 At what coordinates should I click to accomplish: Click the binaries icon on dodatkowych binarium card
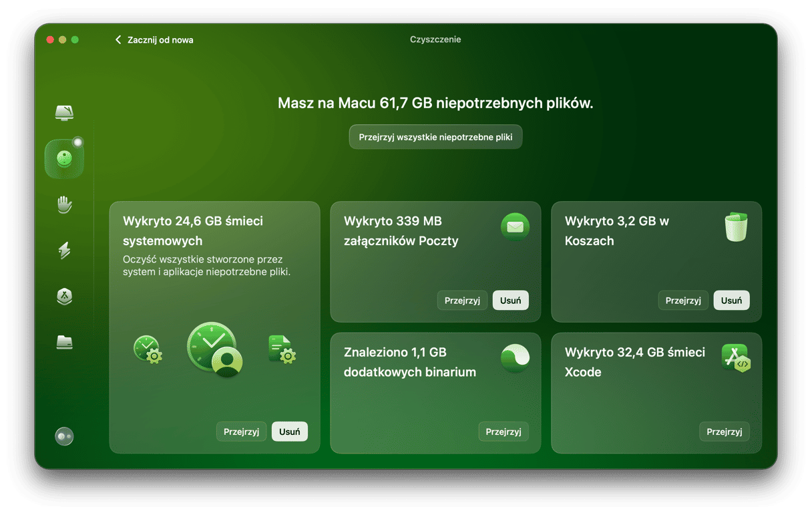click(515, 358)
